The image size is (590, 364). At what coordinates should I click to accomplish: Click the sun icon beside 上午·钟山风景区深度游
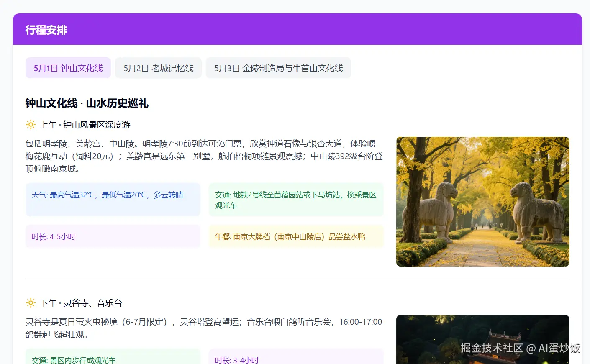pos(31,124)
